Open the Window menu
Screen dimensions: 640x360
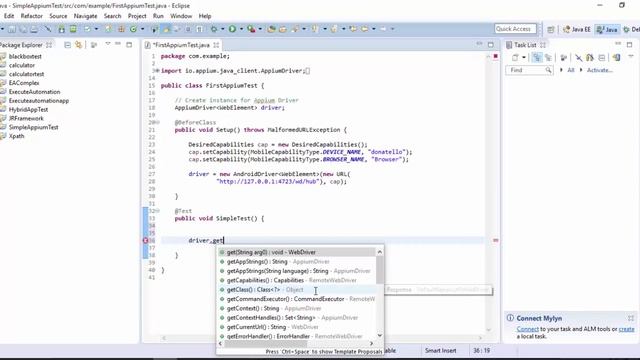181,16
